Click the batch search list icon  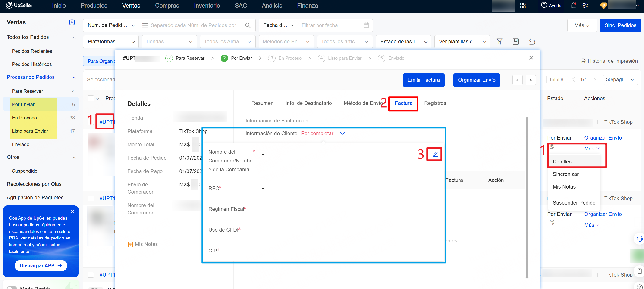pyautogui.click(x=145, y=25)
